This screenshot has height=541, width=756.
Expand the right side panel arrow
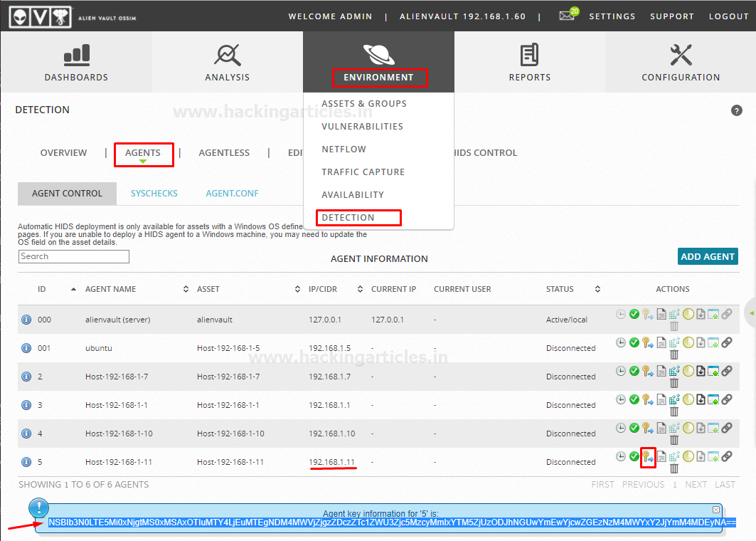coord(751,313)
